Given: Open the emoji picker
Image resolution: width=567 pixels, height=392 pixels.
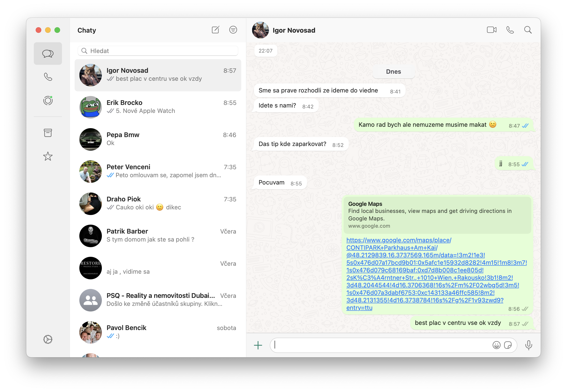Looking at the screenshot, I should coord(496,345).
